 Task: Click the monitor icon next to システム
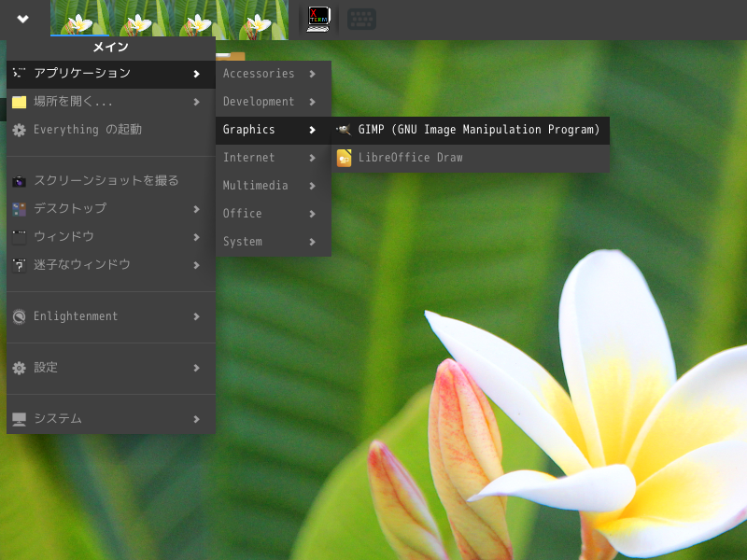point(19,419)
